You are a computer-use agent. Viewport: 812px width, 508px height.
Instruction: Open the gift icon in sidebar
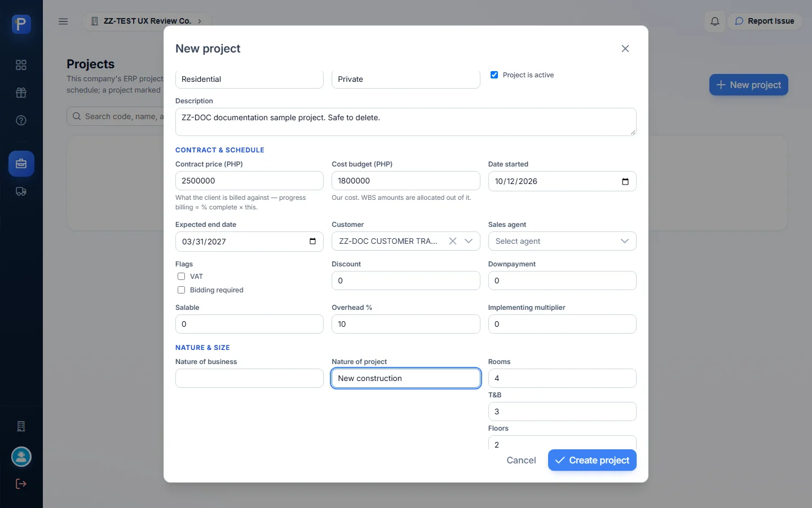point(21,93)
